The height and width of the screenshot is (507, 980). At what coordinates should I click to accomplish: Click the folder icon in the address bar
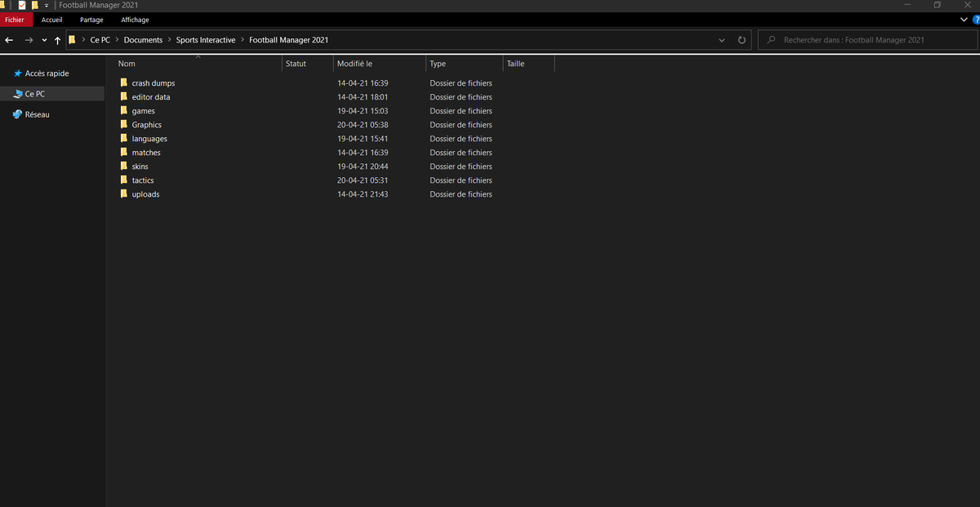[x=72, y=39]
